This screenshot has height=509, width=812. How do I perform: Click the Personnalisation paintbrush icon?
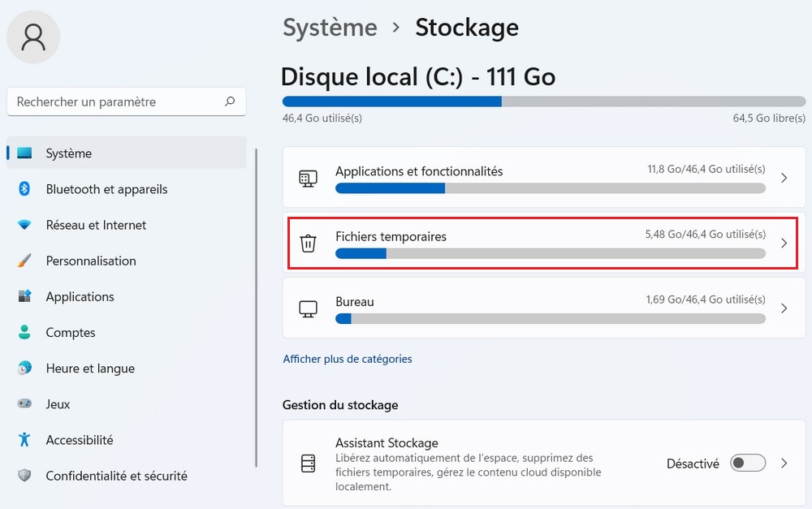(24, 261)
